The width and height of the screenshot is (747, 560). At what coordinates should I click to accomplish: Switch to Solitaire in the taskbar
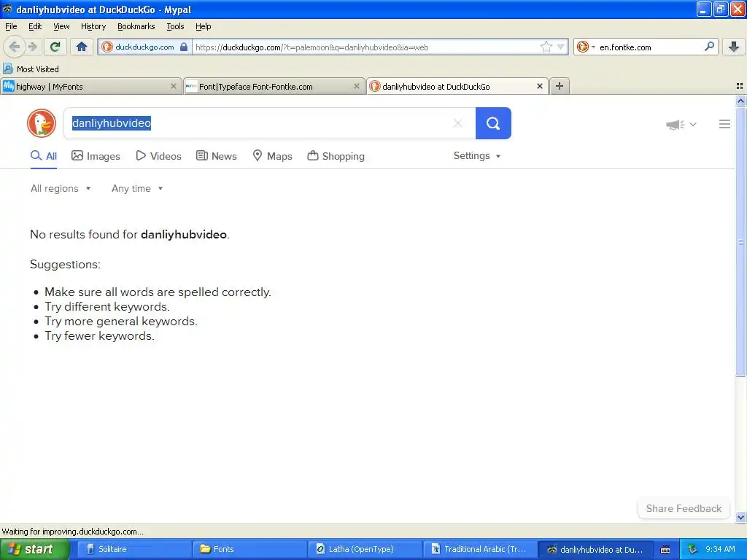(x=133, y=549)
